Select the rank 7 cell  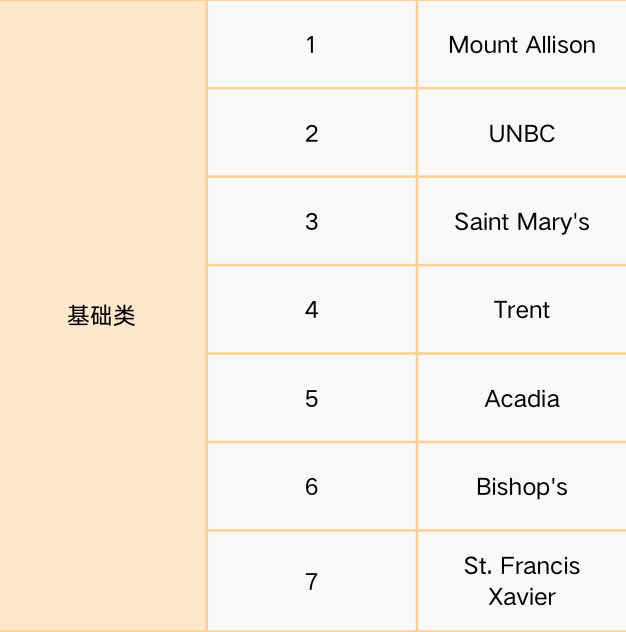coord(312,581)
